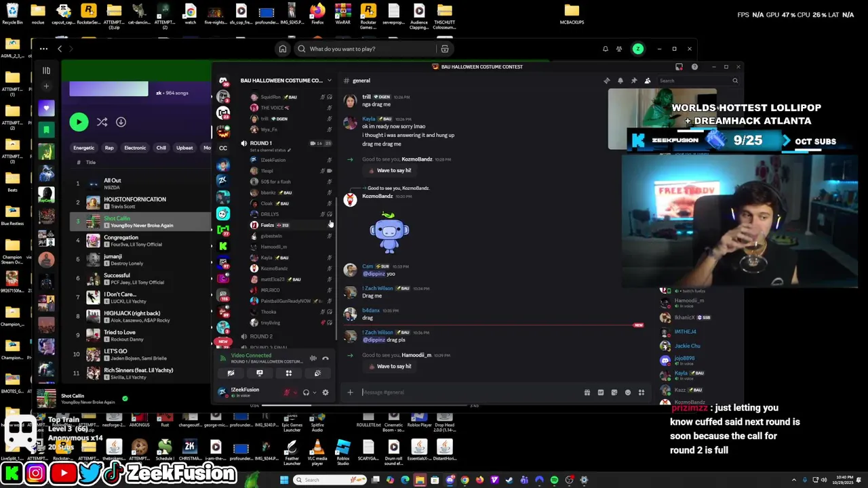This screenshot has width=868, height=488.
Task: Click Discord search box
Action: coord(698,81)
